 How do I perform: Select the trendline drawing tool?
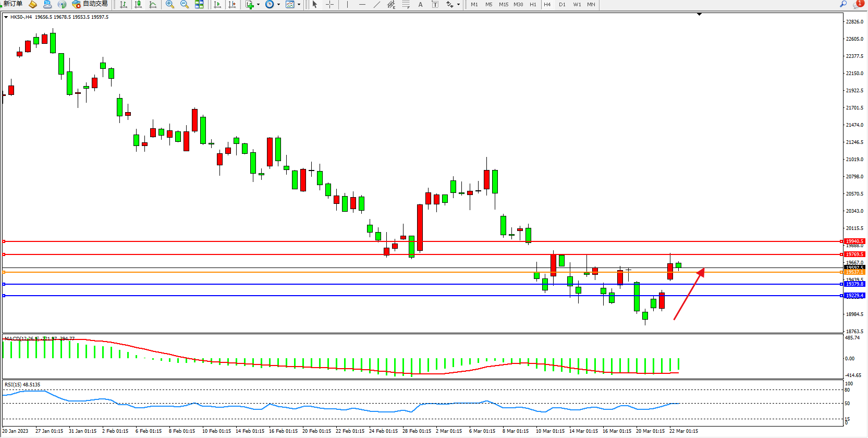[376, 4]
